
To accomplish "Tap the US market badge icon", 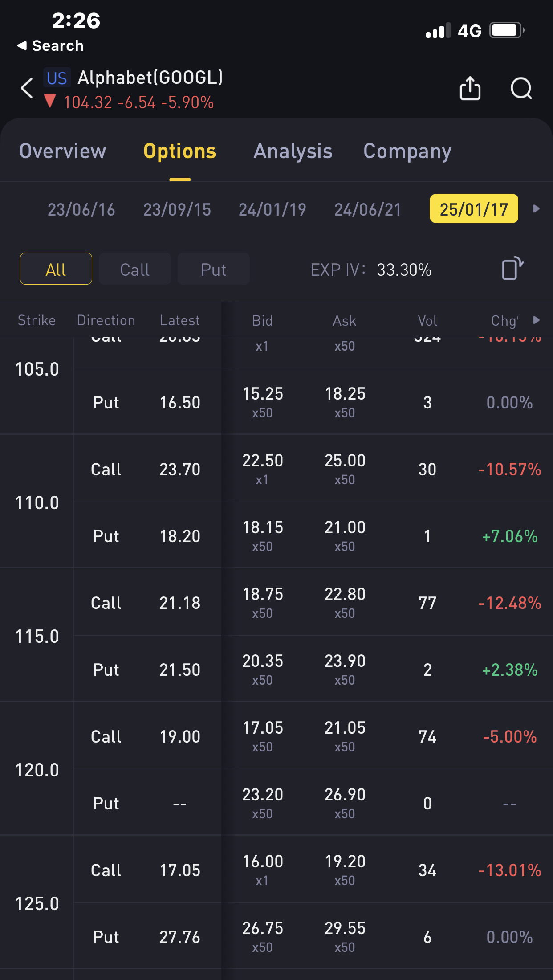I will (x=57, y=78).
